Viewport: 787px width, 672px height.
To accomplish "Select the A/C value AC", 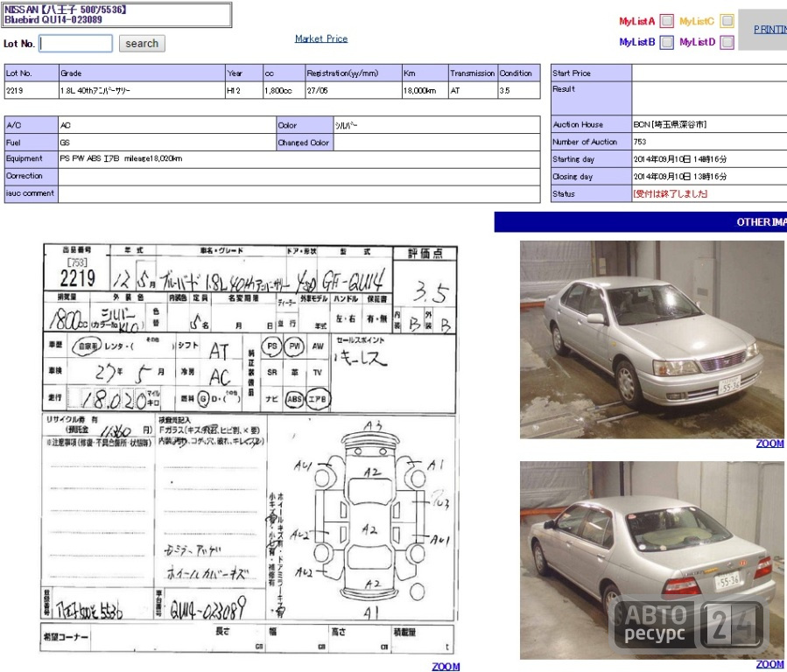I will point(66,125).
